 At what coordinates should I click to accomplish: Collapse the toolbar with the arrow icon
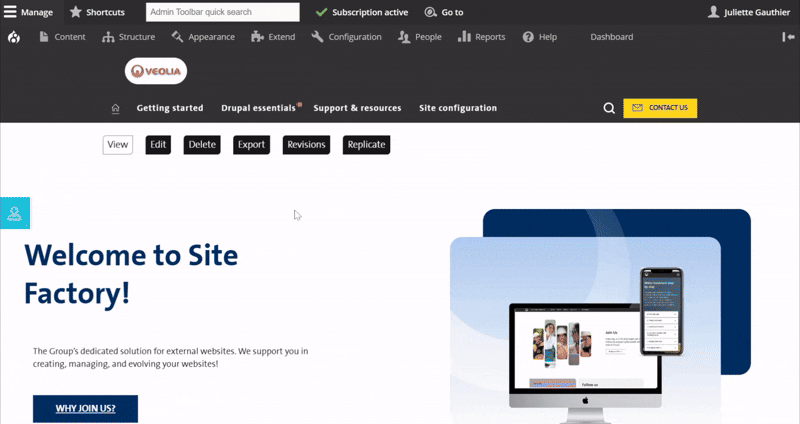pos(788,37)
